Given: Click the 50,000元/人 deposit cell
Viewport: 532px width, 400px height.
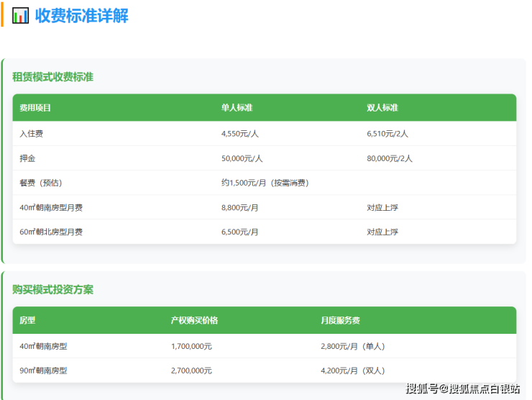Looking at the screenshot, I should (x=242, y=158).
